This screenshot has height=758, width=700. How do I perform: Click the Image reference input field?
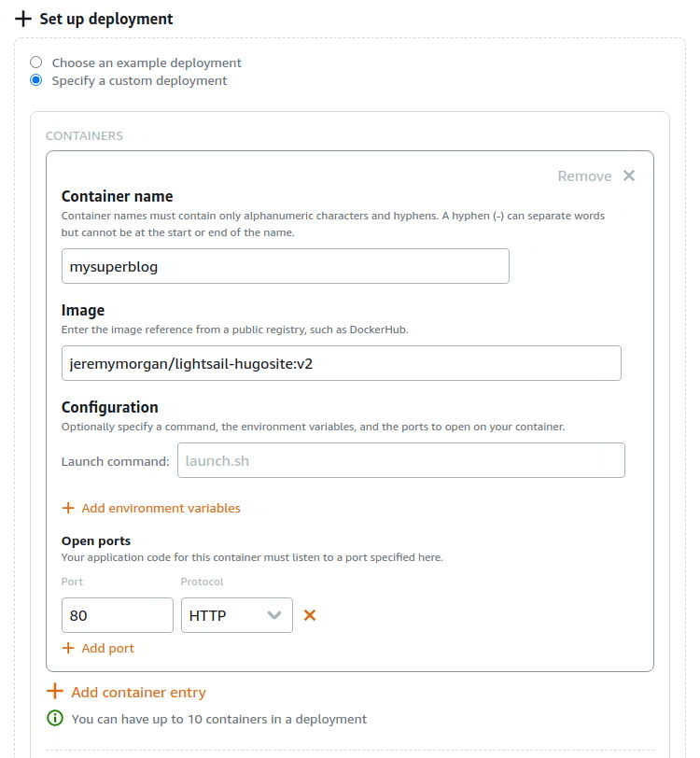(341, 363)
